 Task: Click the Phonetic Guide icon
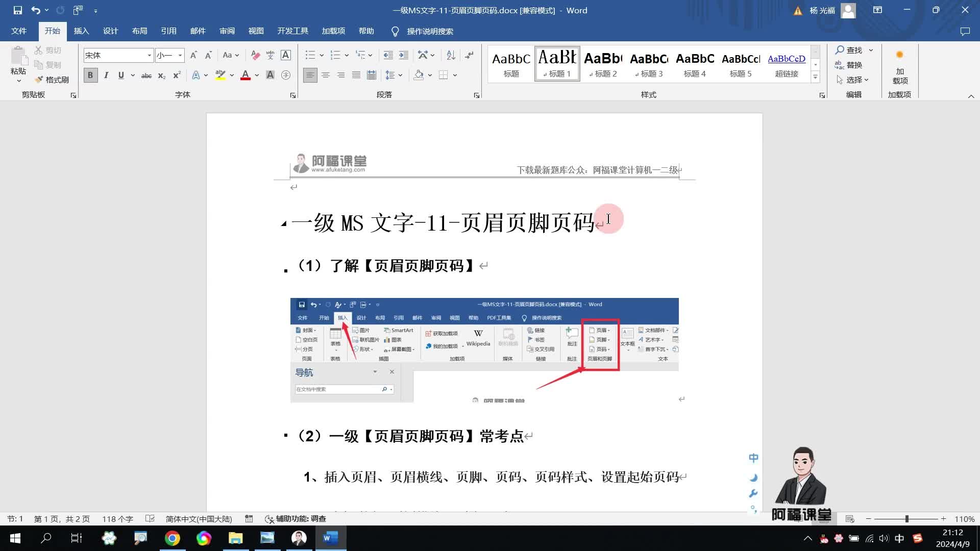271,55
